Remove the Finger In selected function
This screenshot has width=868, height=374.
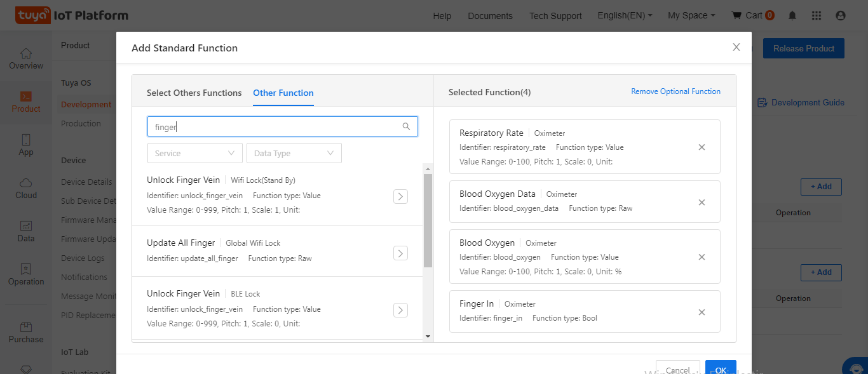point(702,312)
